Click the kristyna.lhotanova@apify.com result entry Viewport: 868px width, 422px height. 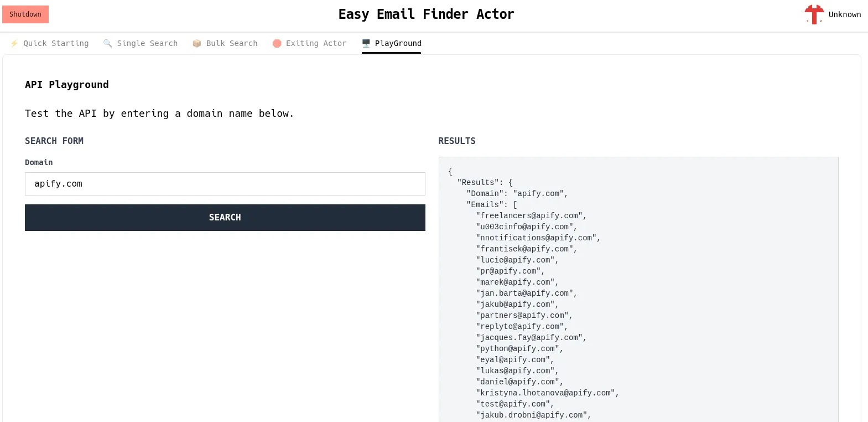click(546, 393)
